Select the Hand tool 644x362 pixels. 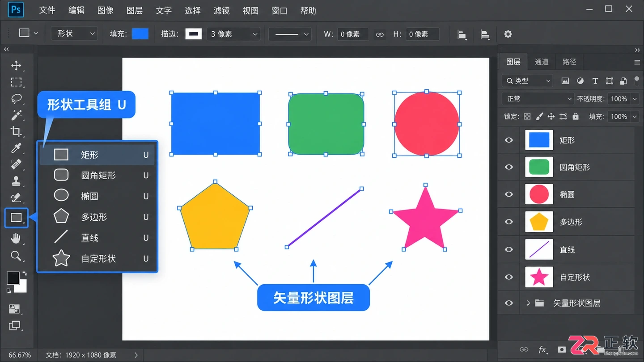point(16,239)
